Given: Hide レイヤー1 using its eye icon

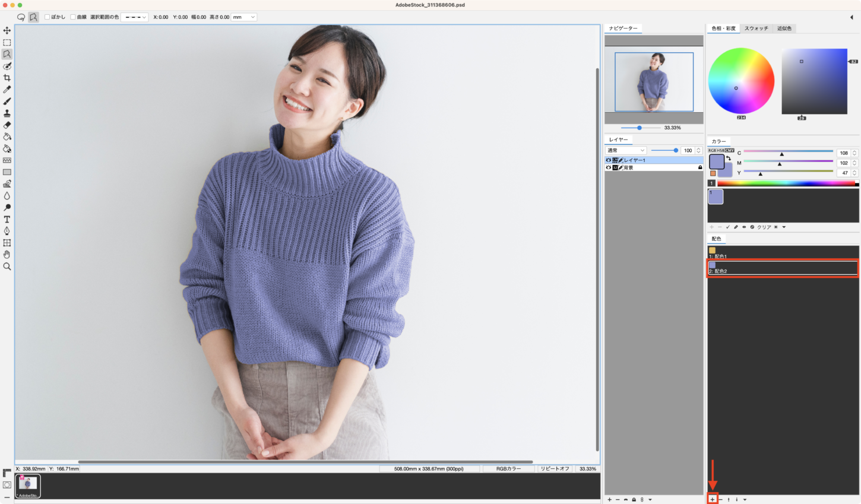Looking at the screenshot, I should 608,160.
